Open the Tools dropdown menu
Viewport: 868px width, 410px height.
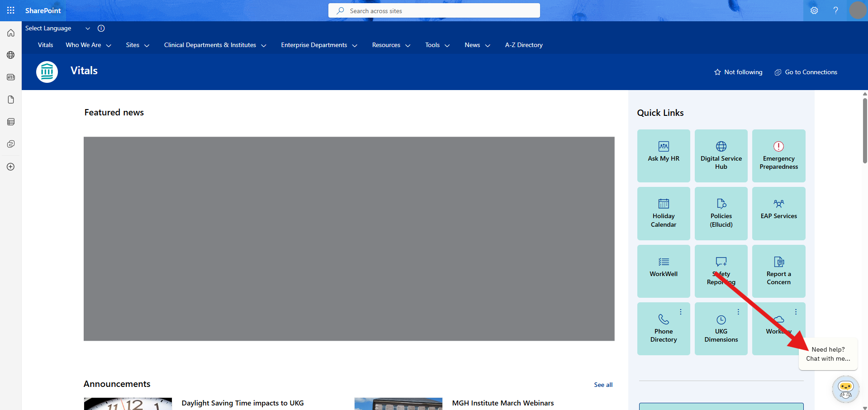point(437,45)
